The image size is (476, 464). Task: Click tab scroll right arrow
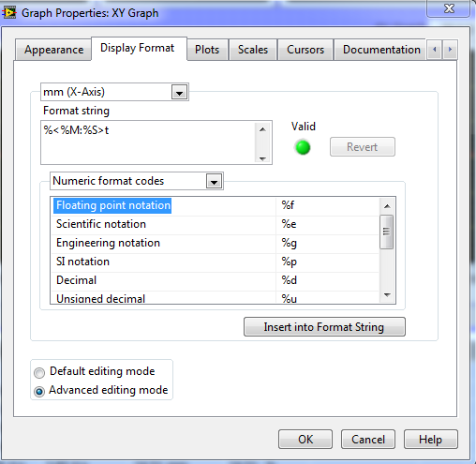click(x=450, y=50)
